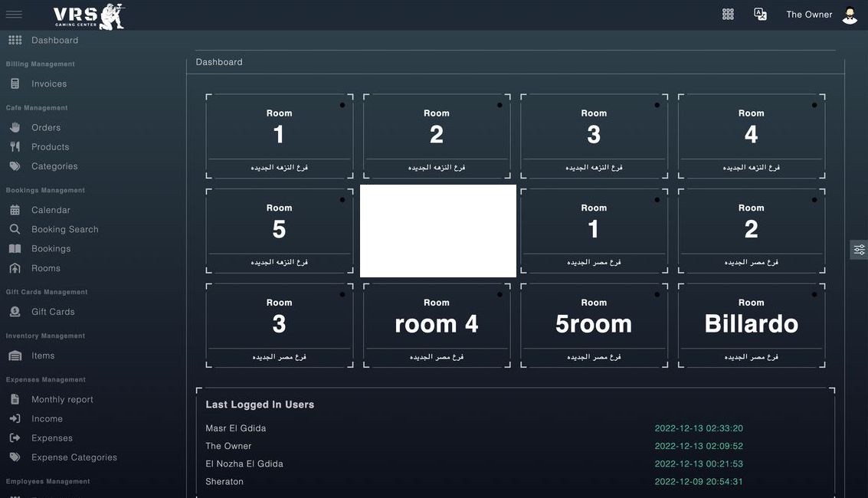Screen dimensions: 868x498
Task: Go to Monthly report
Action: [62, 399]
